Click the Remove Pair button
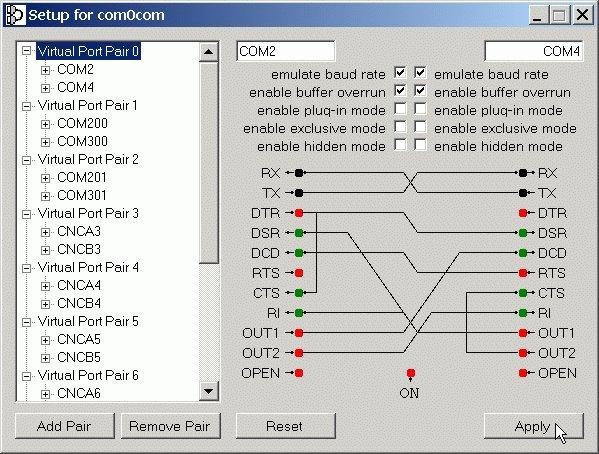Image resolution: width=599 pixels, height=454 pixels. pyautogui.click(x=171, y=426)
